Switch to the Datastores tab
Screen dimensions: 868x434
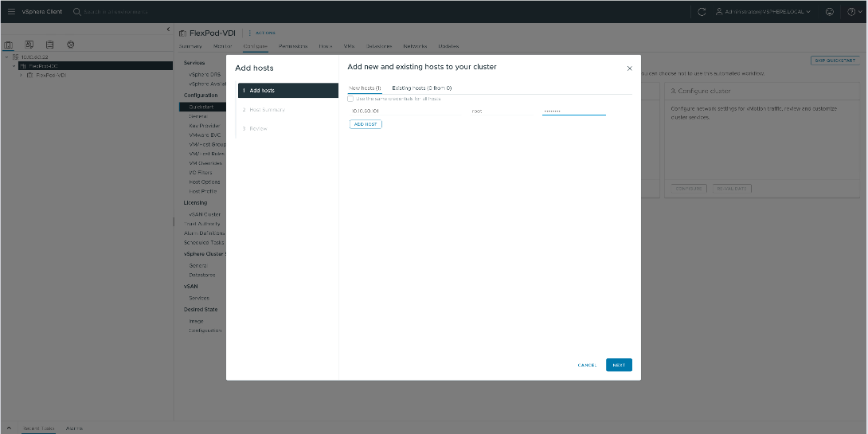378,46
